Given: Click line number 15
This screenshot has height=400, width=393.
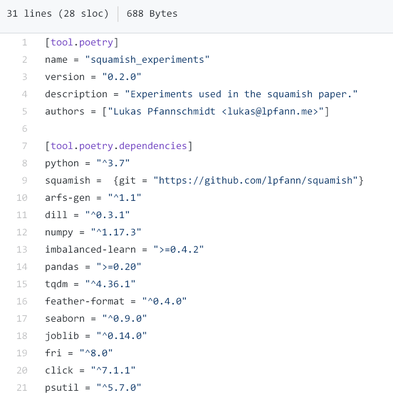Looking at the screenshot, I should click(22, 284).
